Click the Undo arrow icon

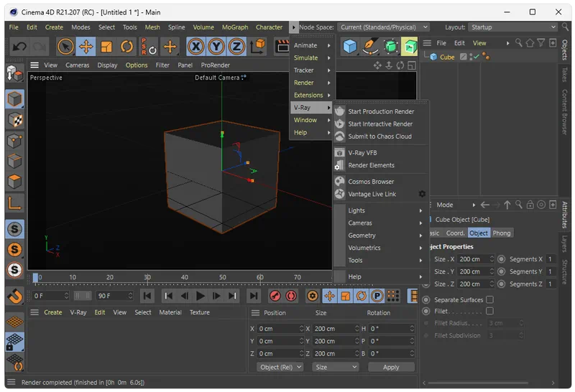[x=19, y=47]
